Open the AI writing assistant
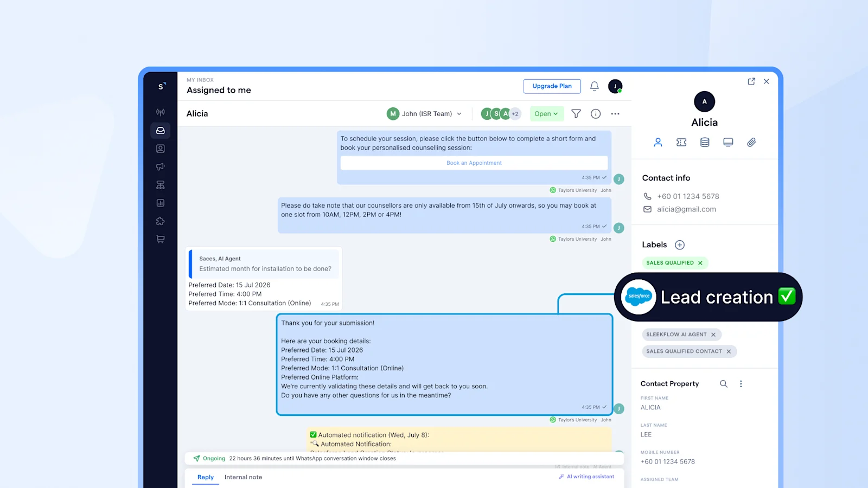The image size is (868, 488). tap(586, 477)
